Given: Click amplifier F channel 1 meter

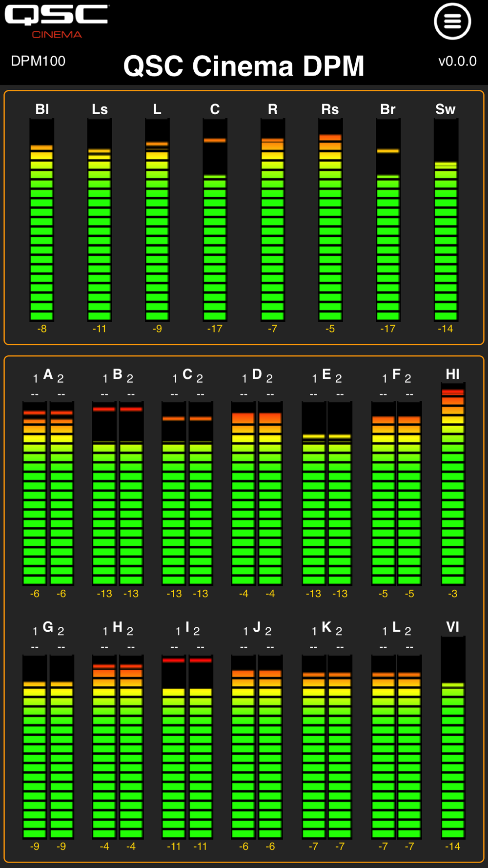Looking at the screenshot, I should 383,493.
